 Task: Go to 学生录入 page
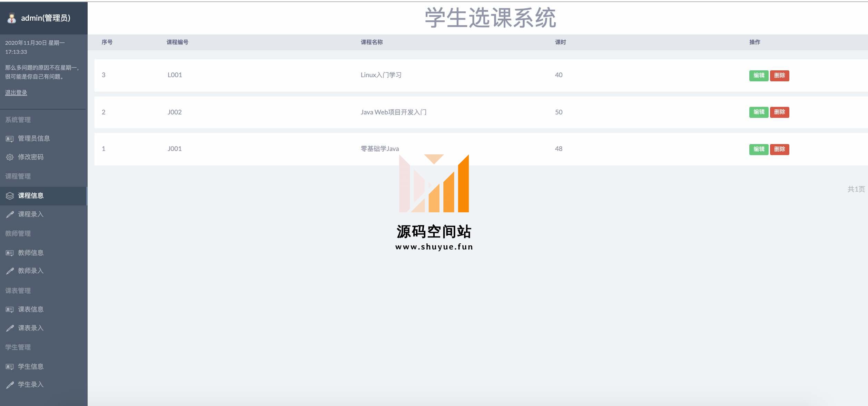tap(43, 385)
